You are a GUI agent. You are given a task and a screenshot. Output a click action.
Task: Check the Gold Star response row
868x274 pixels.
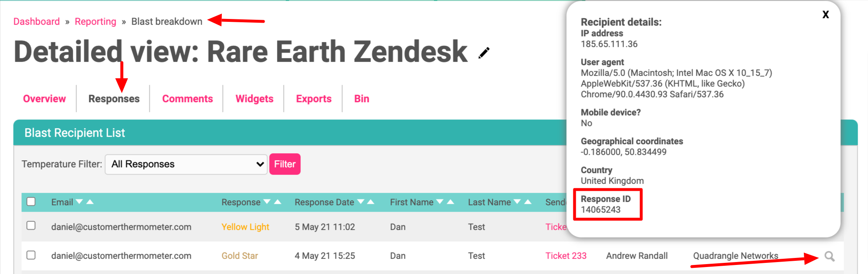click(x=31, y=255)
